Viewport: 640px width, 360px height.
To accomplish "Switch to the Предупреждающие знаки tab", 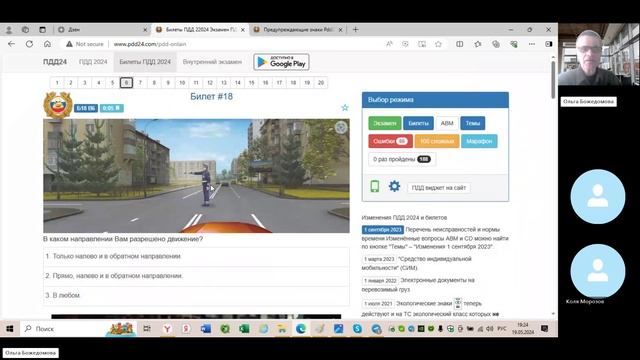I will click(298, 29).
